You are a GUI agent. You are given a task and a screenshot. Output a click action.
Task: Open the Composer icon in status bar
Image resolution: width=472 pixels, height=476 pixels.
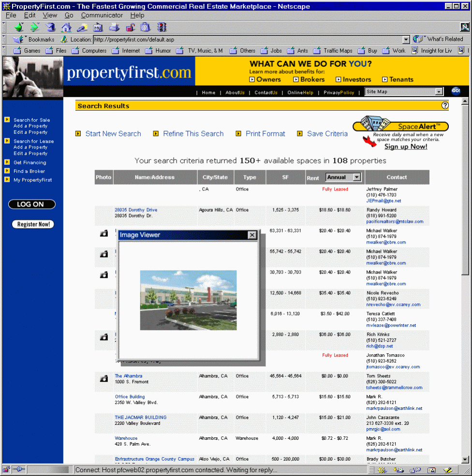tap(448, 470)
